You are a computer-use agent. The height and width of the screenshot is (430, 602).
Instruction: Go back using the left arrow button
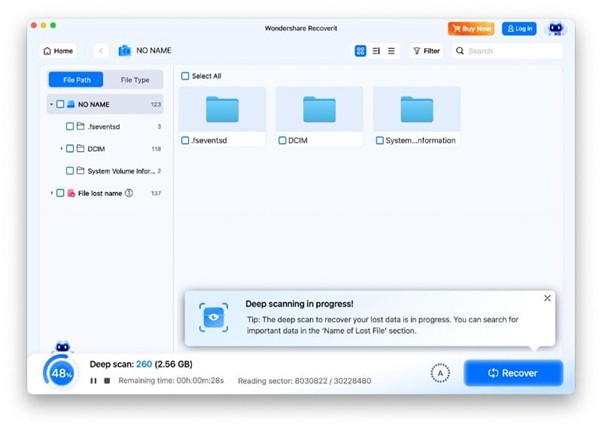point(101,51)
